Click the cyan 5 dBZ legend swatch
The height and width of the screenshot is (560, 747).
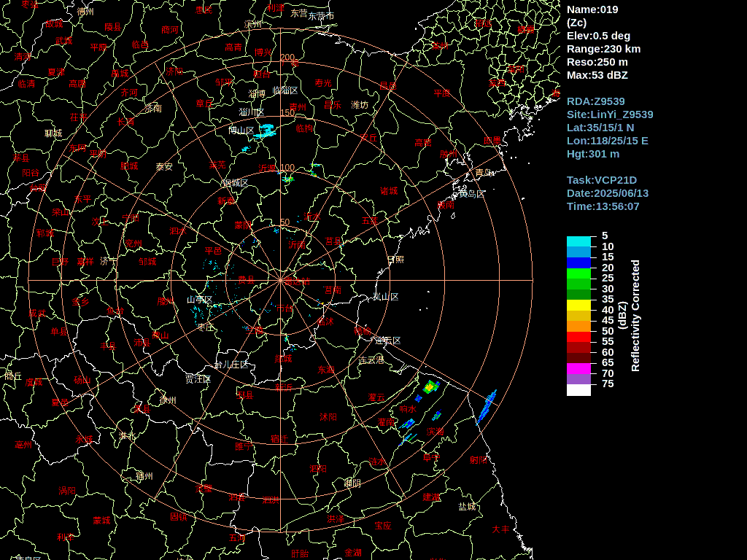(x=578, y=241)
